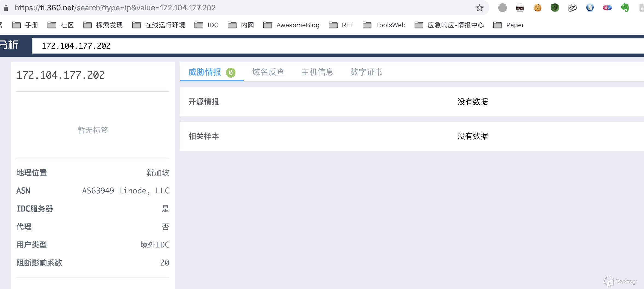
Task: Click 没有数据 in the 相关样本 row
Action: [473, 136]
